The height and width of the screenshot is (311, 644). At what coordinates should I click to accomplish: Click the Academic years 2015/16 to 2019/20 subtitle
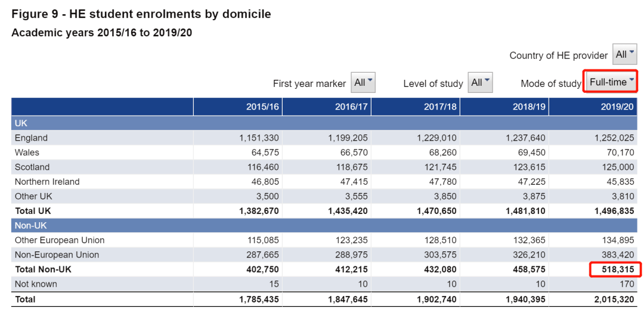(102, 33)
